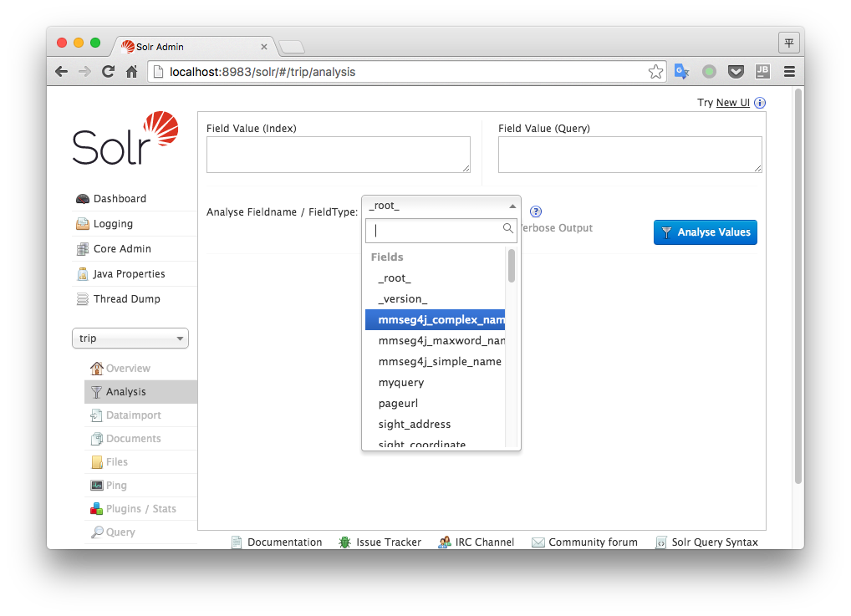Follow the Try New UI link
The height and width of the screenshot is (616, 851).
tap(732, 103)
